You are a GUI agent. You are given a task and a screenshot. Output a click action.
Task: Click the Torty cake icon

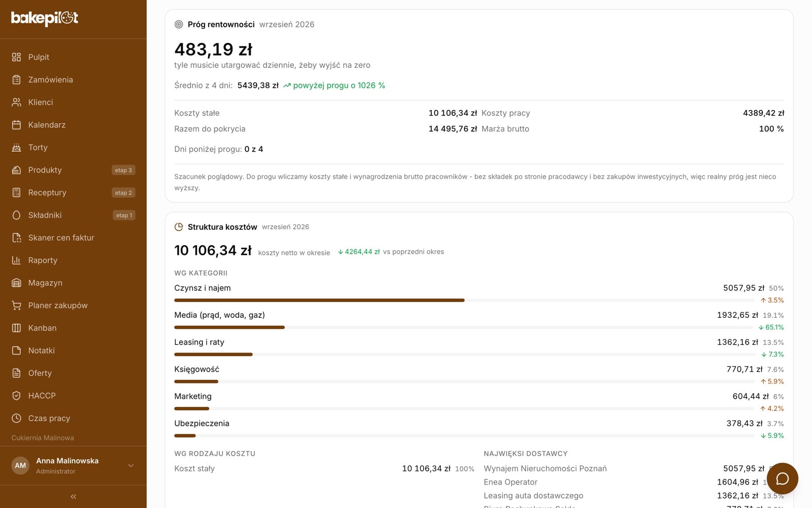click(x=16, y=147)
